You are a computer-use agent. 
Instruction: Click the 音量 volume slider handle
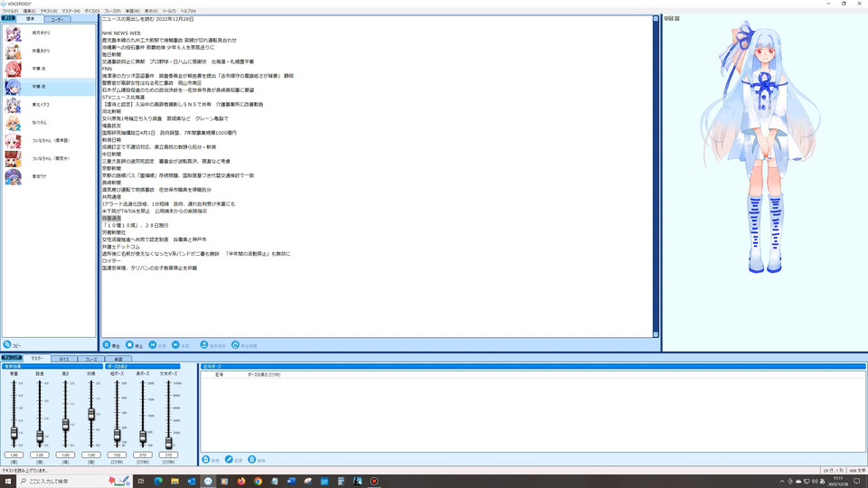click(14, 433)
